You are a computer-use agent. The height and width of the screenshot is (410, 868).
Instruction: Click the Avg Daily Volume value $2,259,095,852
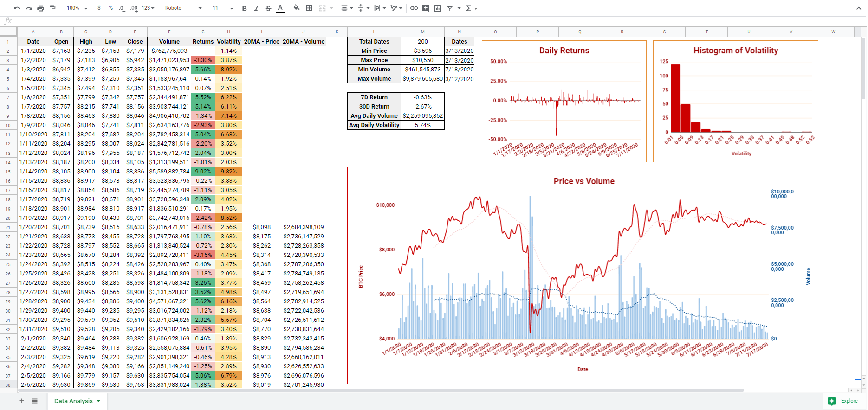(422, 116)
